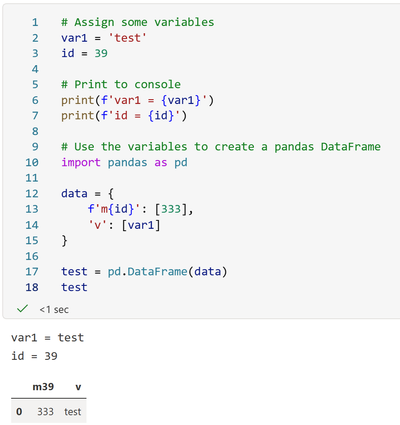Click the '<1 sec' execution time label

point(54,310)
